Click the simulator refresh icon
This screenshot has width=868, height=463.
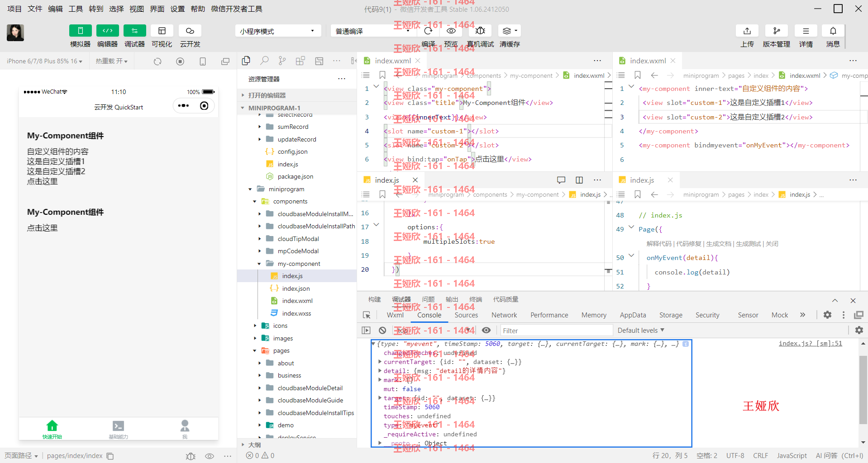157,61
